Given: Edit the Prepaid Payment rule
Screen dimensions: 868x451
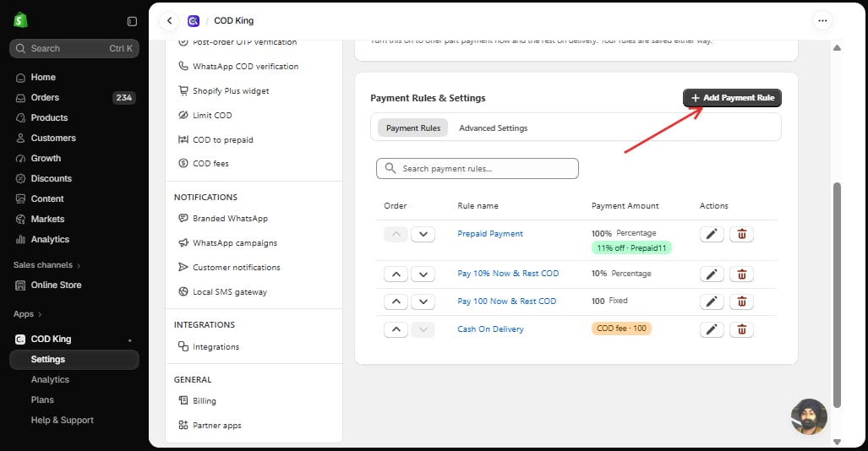Looking at the screenshot, I should pos(712,234).
